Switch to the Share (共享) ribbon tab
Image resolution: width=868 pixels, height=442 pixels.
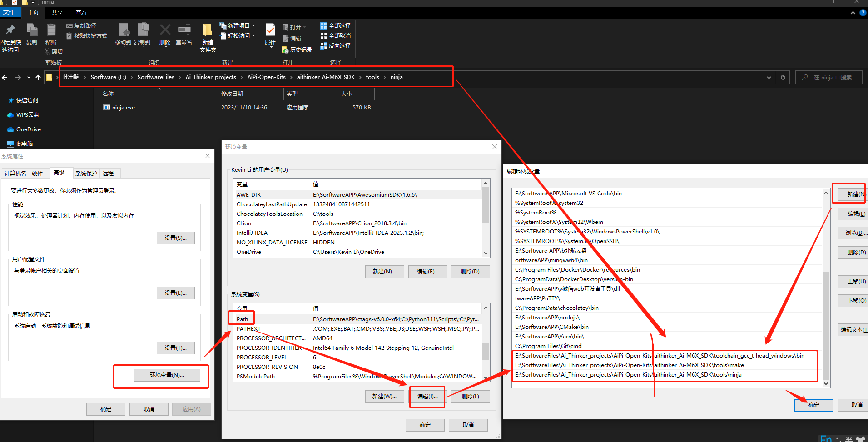tap(57, 13)
